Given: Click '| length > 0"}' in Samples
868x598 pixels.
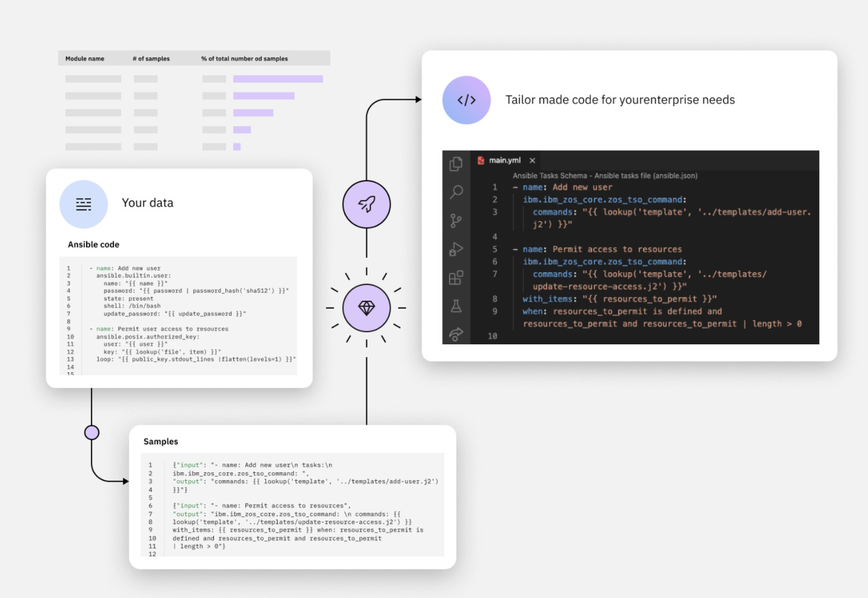Looking at the screenshot, I should point(199,547).
